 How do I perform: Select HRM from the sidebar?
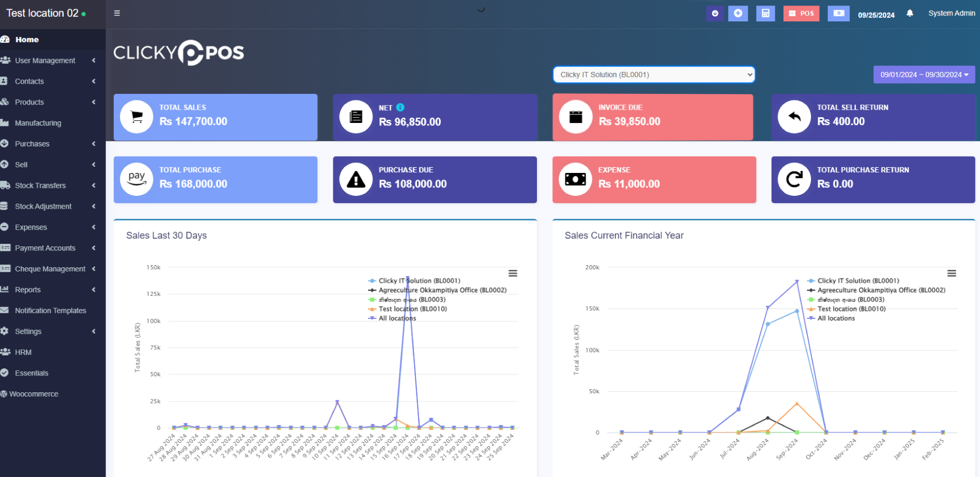coord(23,352)
